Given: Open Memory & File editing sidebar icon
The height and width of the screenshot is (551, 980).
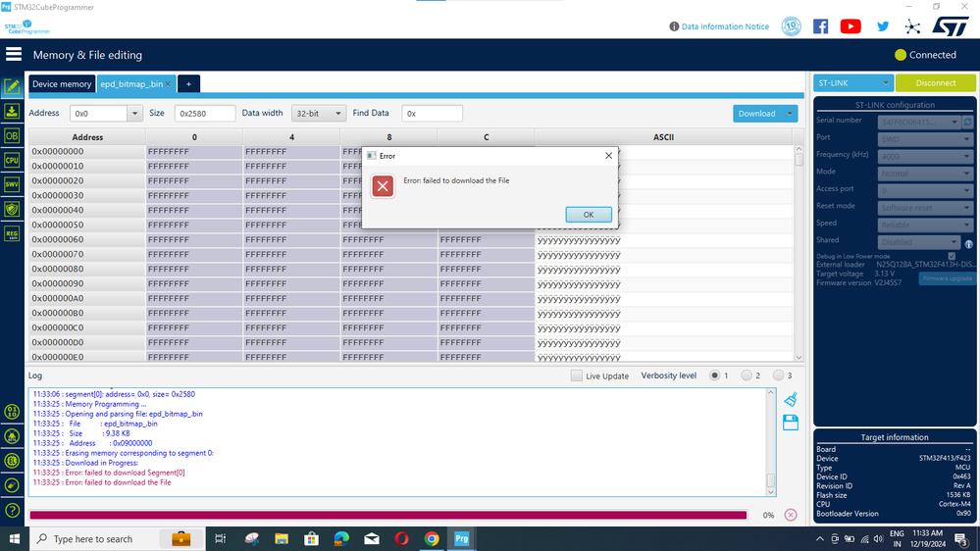Looking at the screenshot, I should [x=12, y=86].
